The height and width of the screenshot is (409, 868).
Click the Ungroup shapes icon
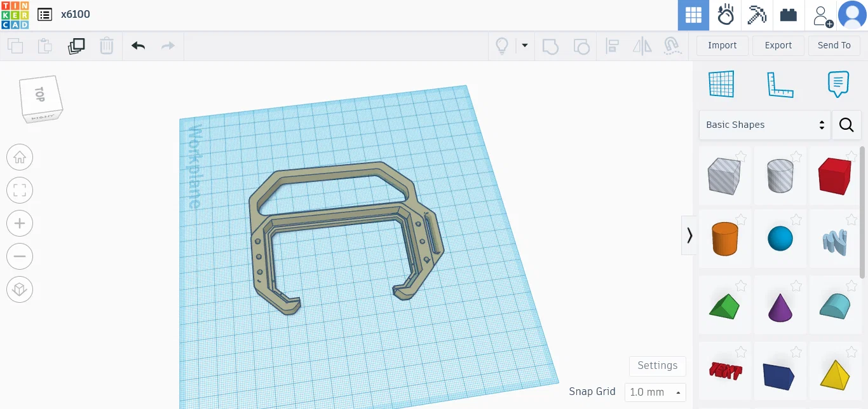coord(581,46)
